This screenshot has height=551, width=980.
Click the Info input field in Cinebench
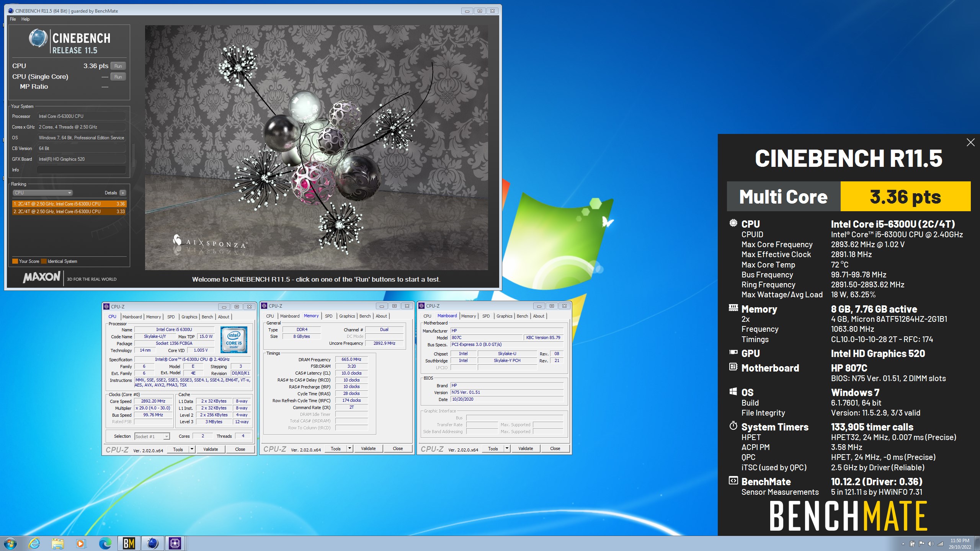point(82,170)
